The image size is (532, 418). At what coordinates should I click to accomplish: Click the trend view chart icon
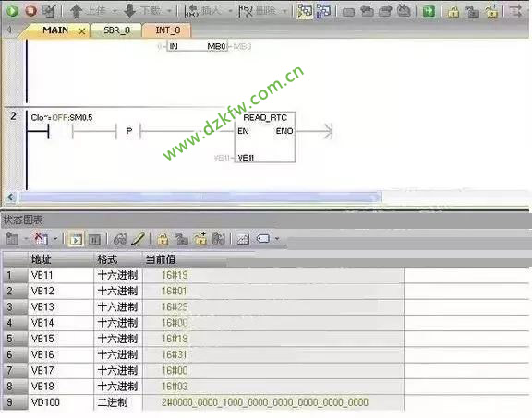pyautogui.click(x=243, y=239)
